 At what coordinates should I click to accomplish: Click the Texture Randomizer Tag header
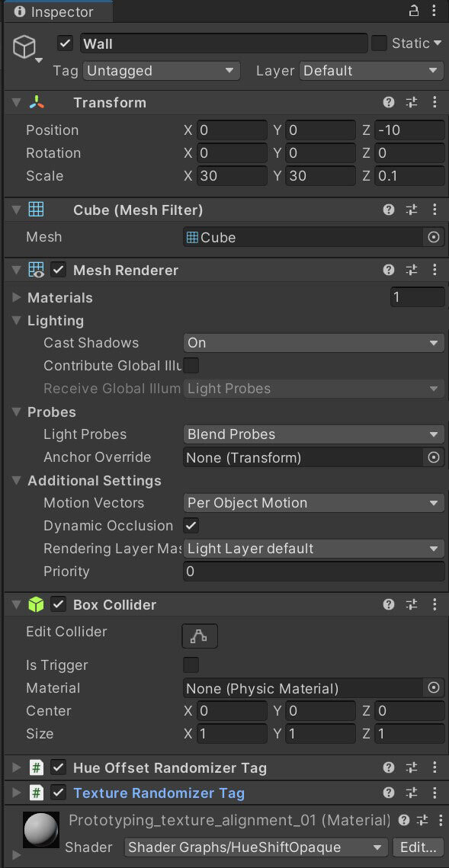tap(159, 793)
